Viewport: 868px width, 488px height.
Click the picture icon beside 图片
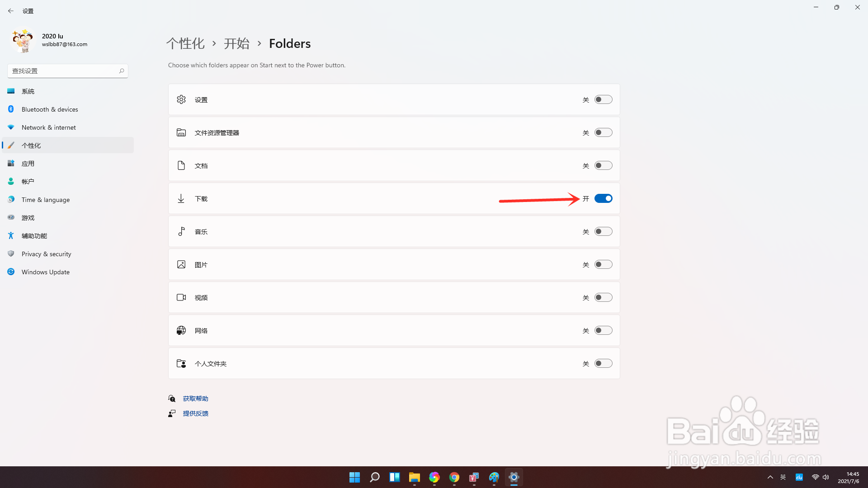click(x=181, y=264)
